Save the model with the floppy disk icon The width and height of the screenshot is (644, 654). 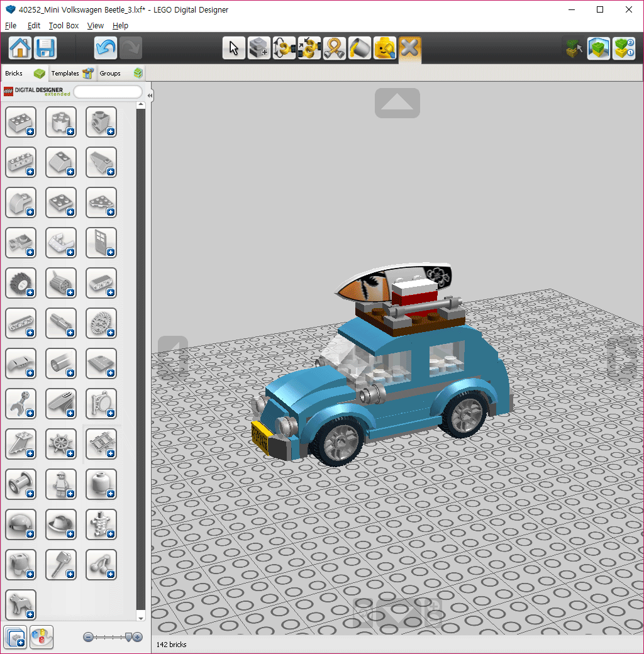tap(45, 48)
